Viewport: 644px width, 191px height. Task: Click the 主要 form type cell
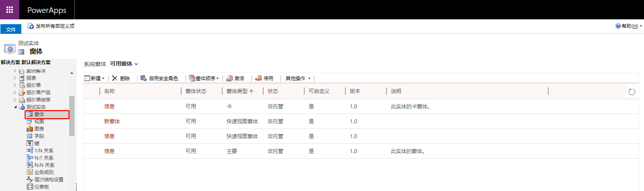pos(232,151)
